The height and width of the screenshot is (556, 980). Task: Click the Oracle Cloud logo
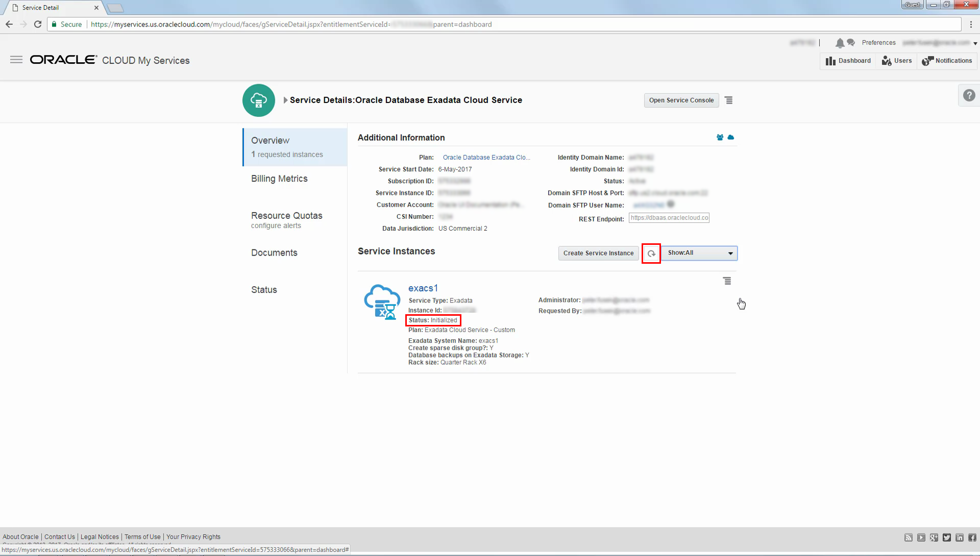63,60
